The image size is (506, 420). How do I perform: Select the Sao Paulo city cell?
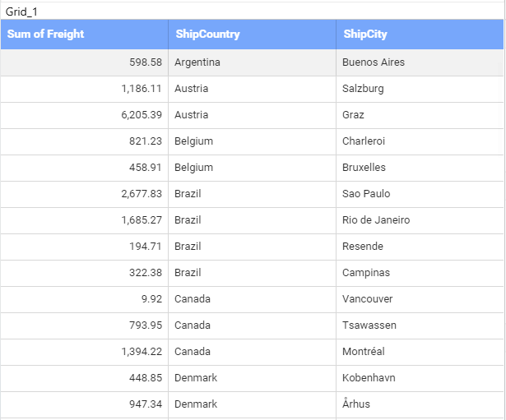(366, 194)
